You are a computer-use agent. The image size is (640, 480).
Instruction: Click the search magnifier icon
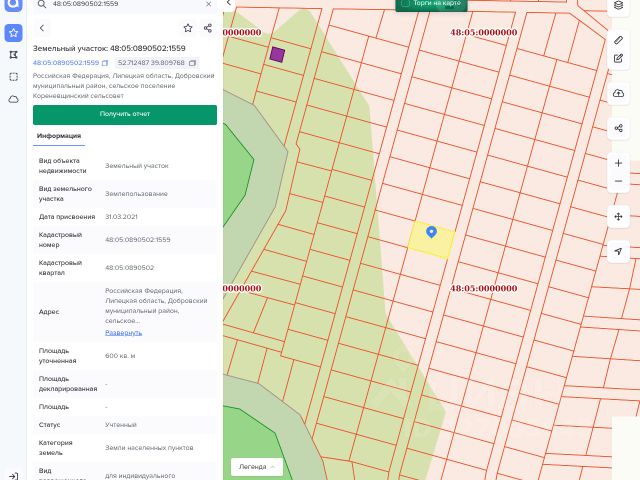(x=42, y=4)
